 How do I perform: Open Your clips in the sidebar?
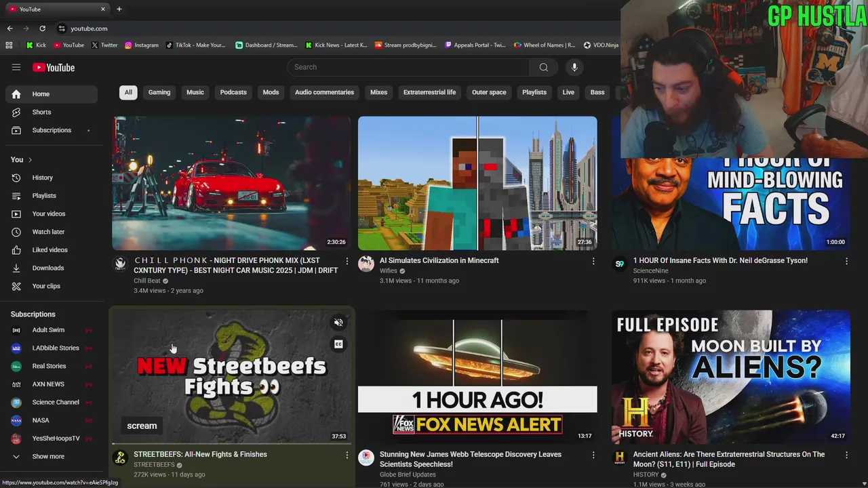(x=52, y=286)
